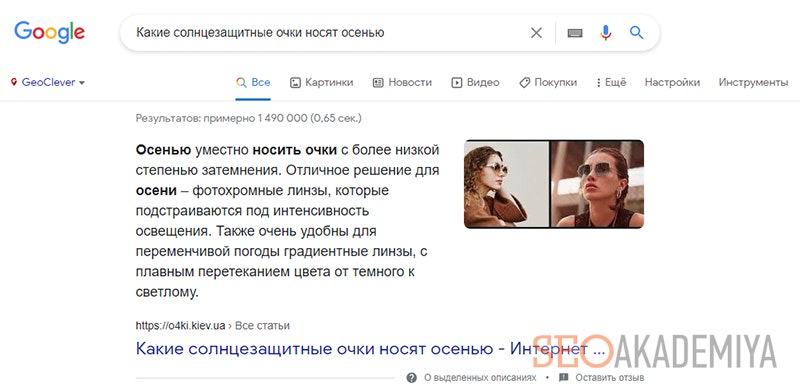Click the results count text Результатов: примерно 1 490 000
Viewport: 800px width, 391px height.
click(x=248, y=118)
